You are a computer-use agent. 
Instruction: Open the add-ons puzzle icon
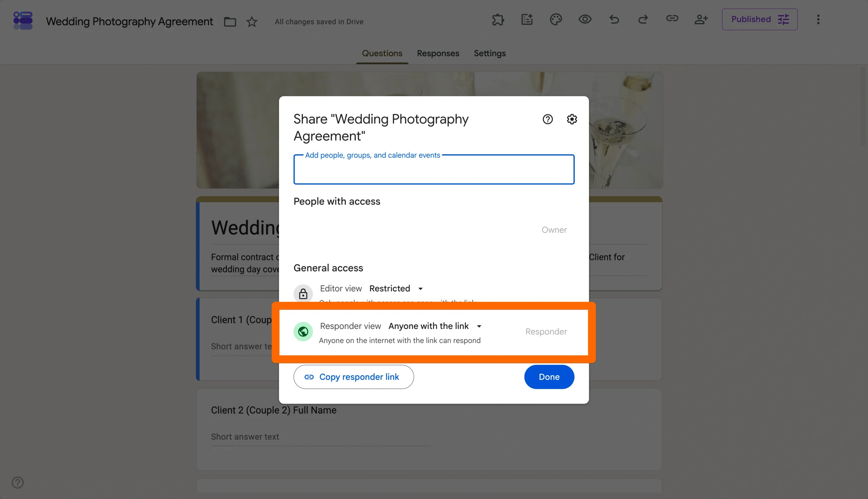[498, 20]
